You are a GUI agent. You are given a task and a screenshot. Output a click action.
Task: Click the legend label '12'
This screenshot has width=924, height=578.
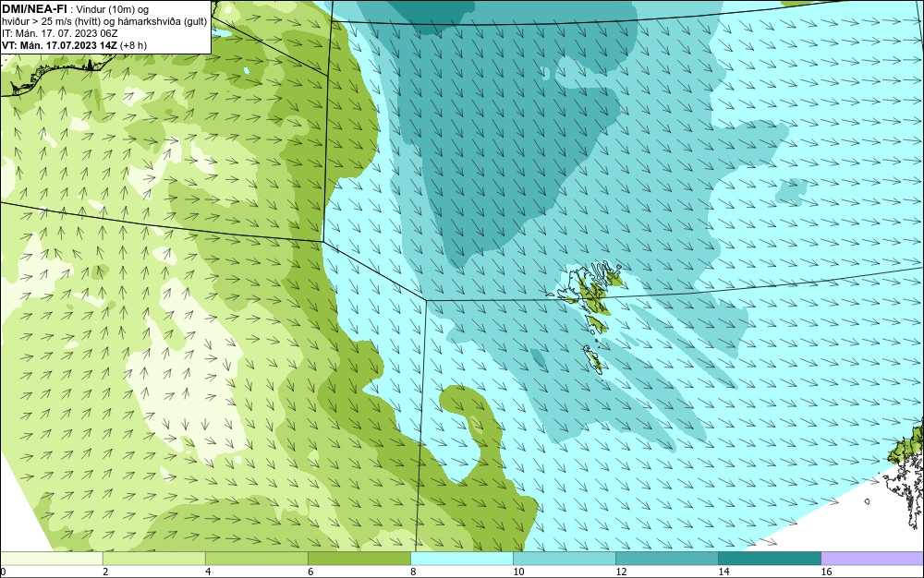click(x=621, y=572)
